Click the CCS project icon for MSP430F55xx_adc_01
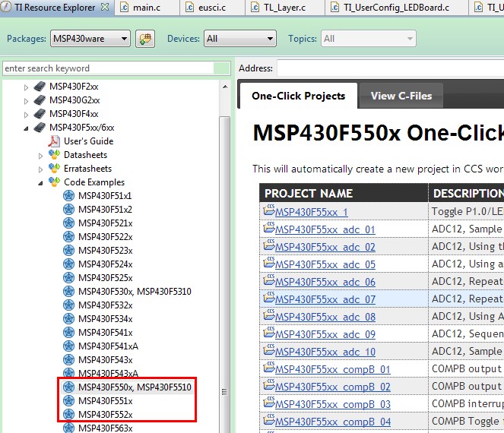Image resolution: width=504 pixels, height=433 pixels. click(268, 228)
